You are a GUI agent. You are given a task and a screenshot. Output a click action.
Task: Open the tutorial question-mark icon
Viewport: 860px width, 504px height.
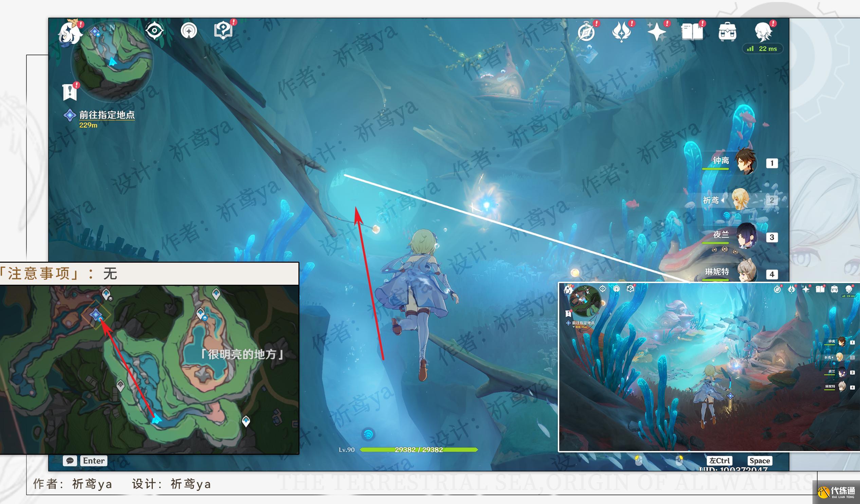[223, 30]
